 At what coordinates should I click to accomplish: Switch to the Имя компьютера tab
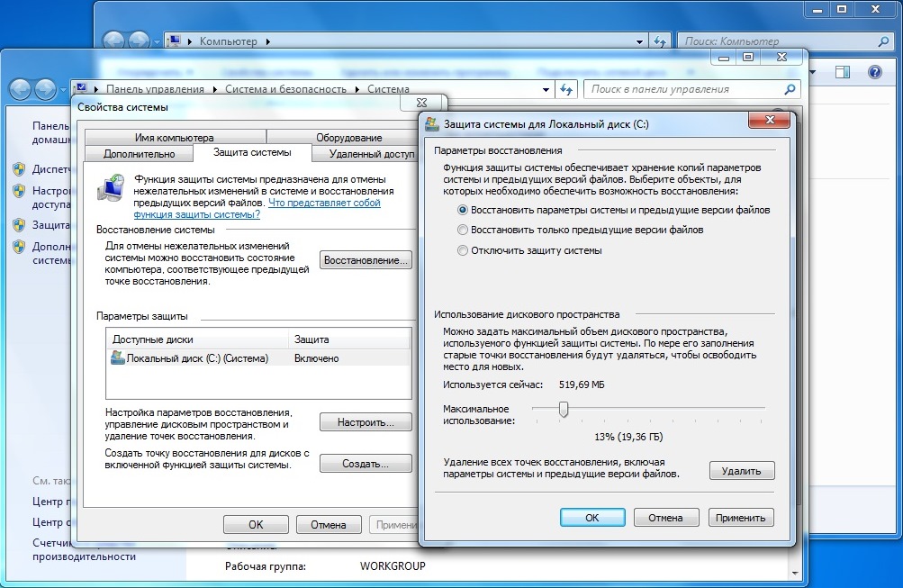(174, 138)
